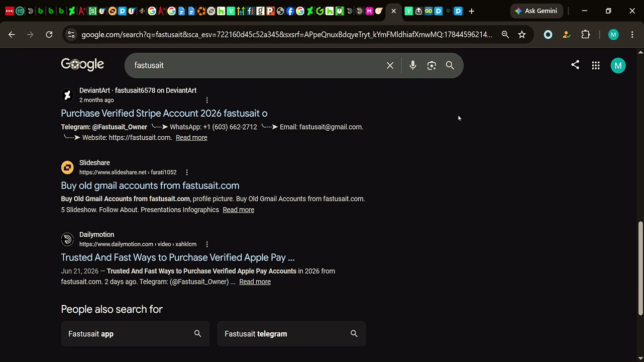This screenshot has height=362, width=644.
Task: Expand Read more under DeviantArt result
Action: click(191, 137)
